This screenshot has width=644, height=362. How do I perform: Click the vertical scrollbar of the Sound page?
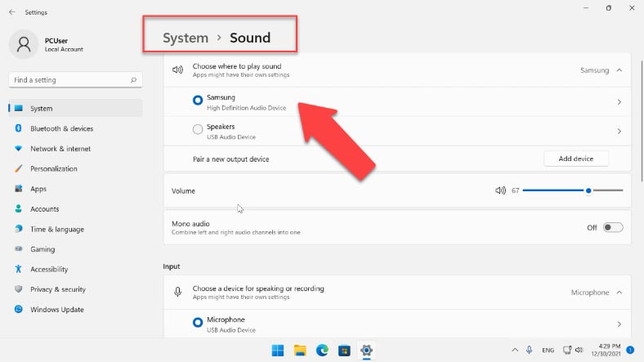point(642,121)
